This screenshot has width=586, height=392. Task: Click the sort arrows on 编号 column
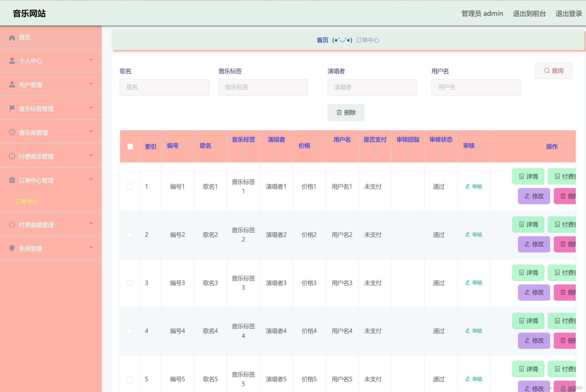(x=183, y=146)
